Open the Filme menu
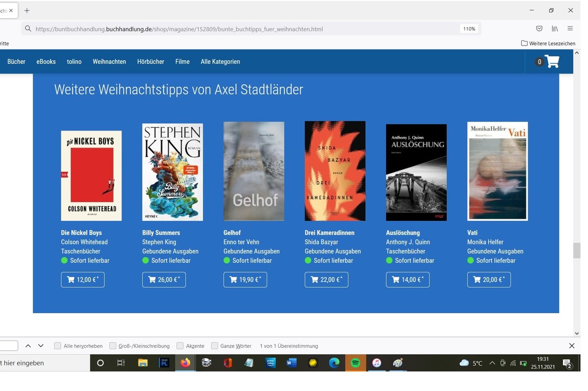This screenshot has height=391, width=588. pos(182,61)
